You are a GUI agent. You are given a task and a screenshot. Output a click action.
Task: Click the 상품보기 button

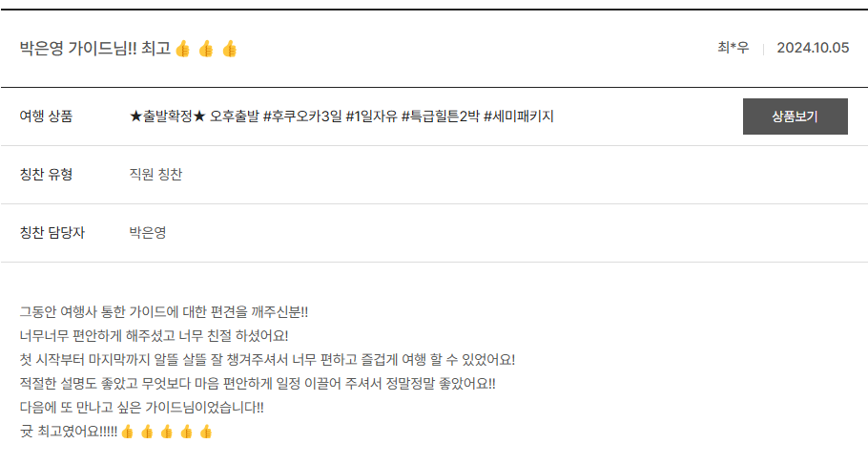coord(795,116)
